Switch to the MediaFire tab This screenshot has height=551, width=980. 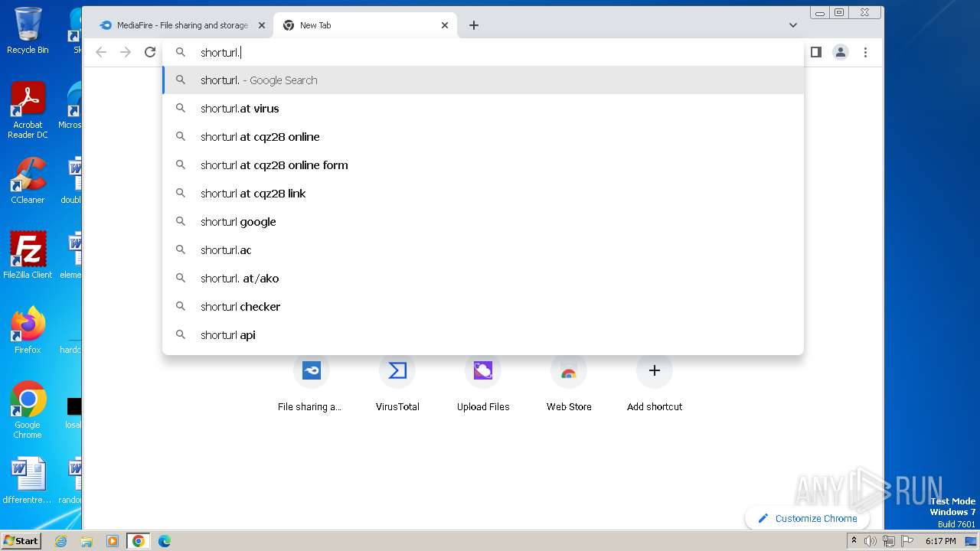(181, 25)
